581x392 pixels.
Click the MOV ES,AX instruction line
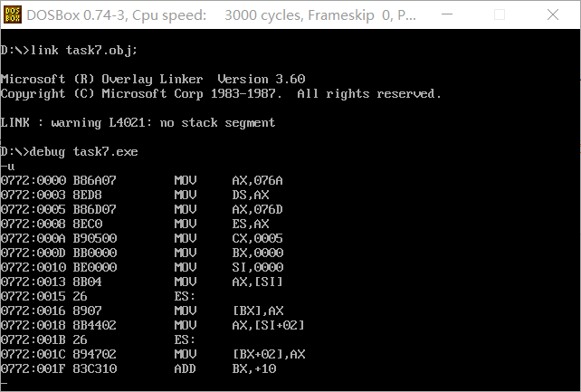click(135, 224)
